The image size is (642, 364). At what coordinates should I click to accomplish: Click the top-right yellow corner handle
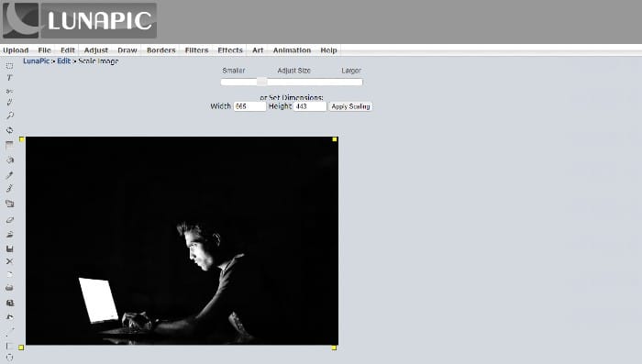335,139
